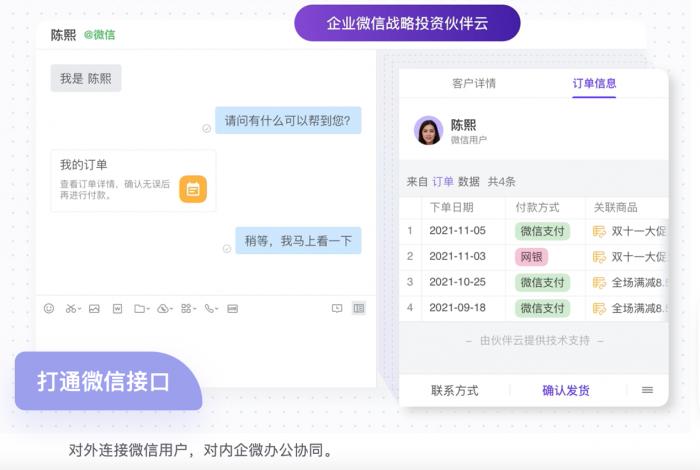Expand the phone call dropdown arrow
700x470 pixels.
click(x=217, y=309)
